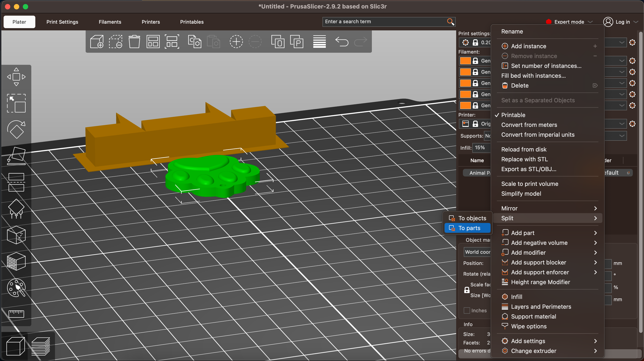Screen dimensions: 644x361
Task: Click the Arrange toolbar icon
Action: 153,42
